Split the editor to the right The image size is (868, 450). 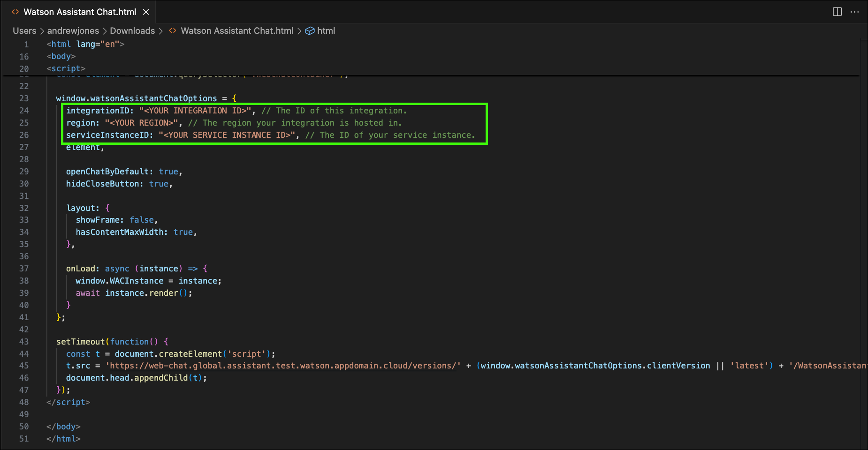tap(837, 12)
